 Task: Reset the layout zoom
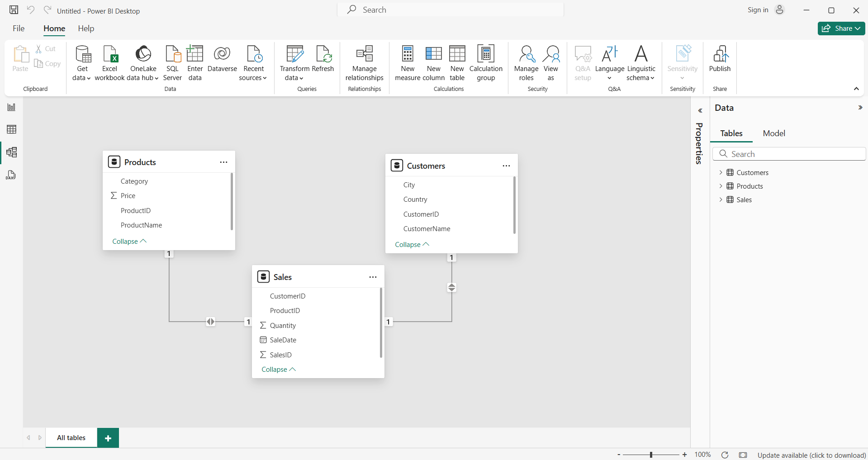click(x=725, y=455)
